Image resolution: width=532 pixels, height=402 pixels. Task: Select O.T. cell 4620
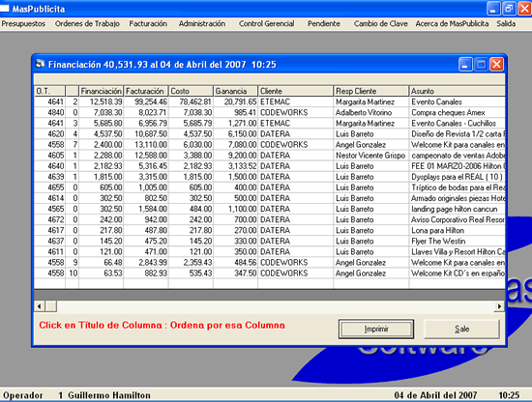click(x=49, y=134)
